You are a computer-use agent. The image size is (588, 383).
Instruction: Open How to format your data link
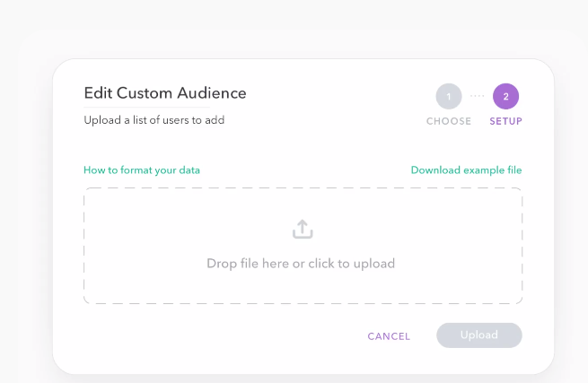142,170
